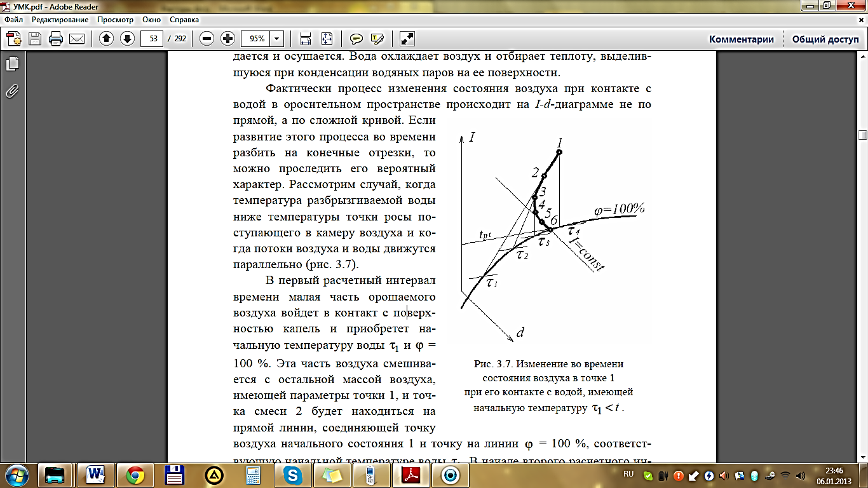This screenshot has height=488, width=868.
Task: Open the sticky notes taskbar app
Action: tap(332, 475)
